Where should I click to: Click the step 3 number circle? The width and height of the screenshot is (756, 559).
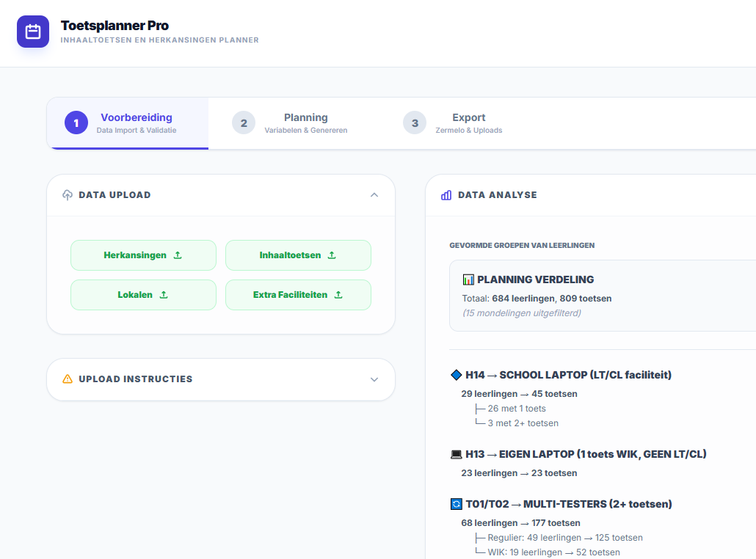415,123
